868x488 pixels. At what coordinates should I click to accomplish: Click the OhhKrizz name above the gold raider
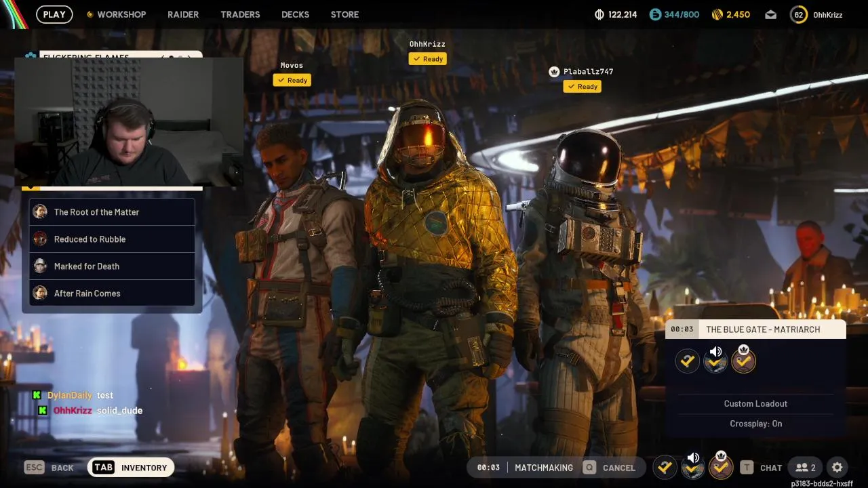coord(427,44)
